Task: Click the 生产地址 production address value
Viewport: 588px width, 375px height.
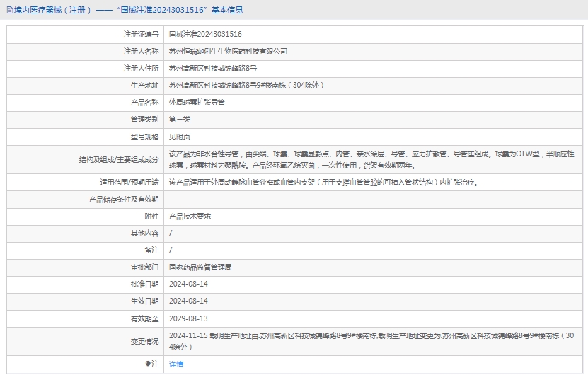Action: tap(246, 86)
